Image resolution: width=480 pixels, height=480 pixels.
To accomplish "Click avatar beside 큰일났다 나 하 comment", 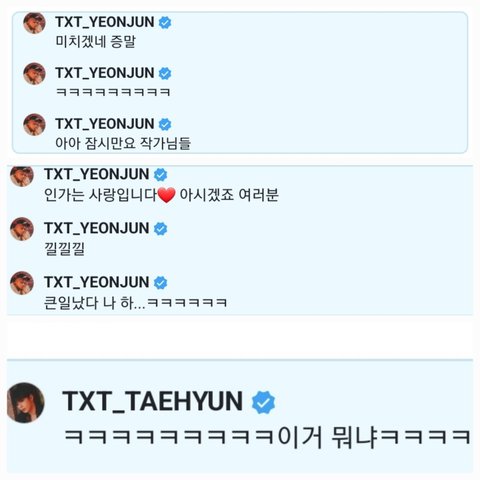I will 22,283.
